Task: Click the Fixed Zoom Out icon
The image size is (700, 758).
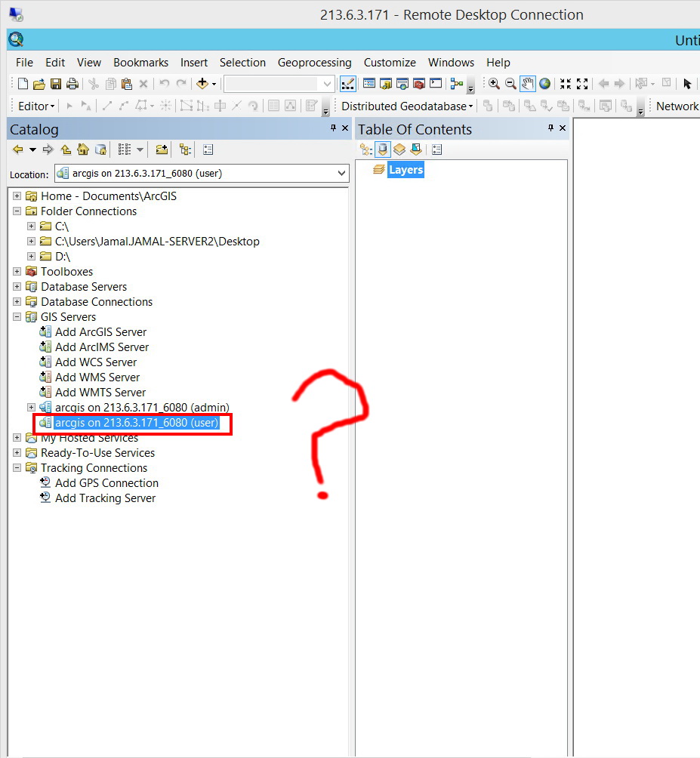Action: pos(582,84)
